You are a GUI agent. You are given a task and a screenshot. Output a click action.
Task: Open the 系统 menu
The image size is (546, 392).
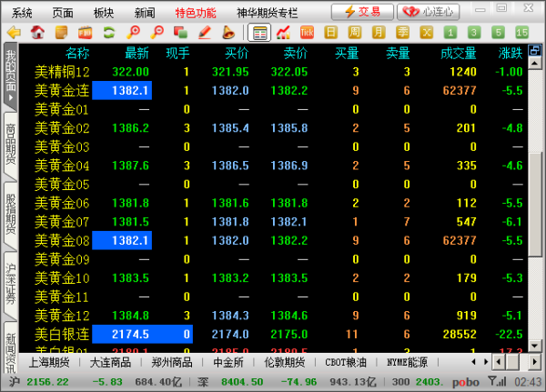[22, 13]
